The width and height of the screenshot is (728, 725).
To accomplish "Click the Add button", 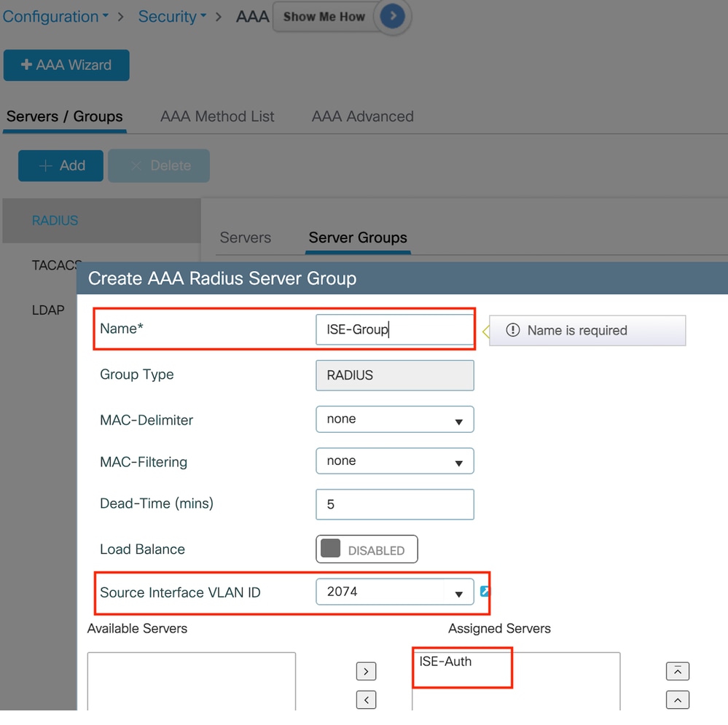I will pos(60,165).
